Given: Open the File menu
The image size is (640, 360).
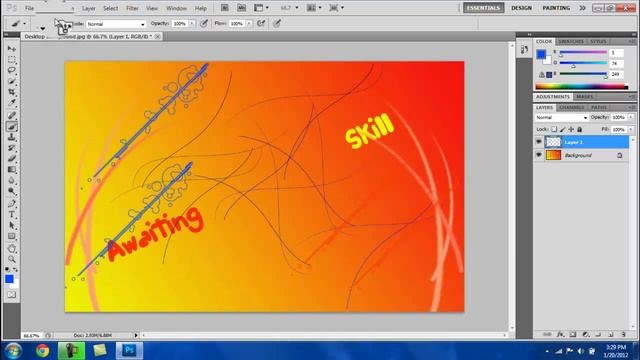Looking at the screenshot, I should pos(29,8).
